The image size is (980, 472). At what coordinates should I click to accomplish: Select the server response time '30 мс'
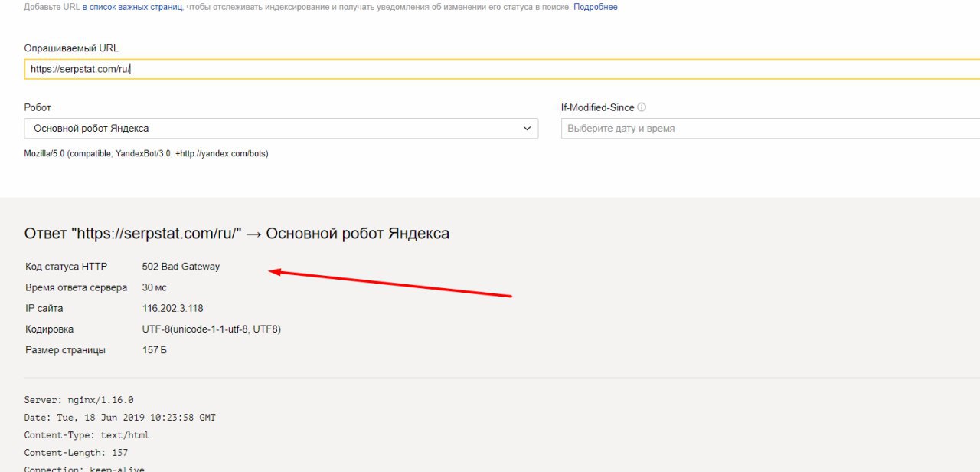(x=154, y=287)
